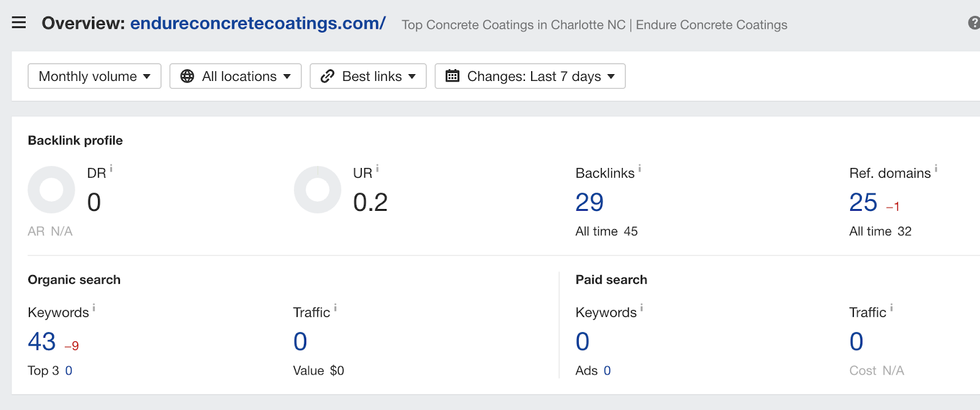Image resolution: width=980 pixels, height=410 pixels.
Task: Click the help question mark icon
Action: [974, 23]
